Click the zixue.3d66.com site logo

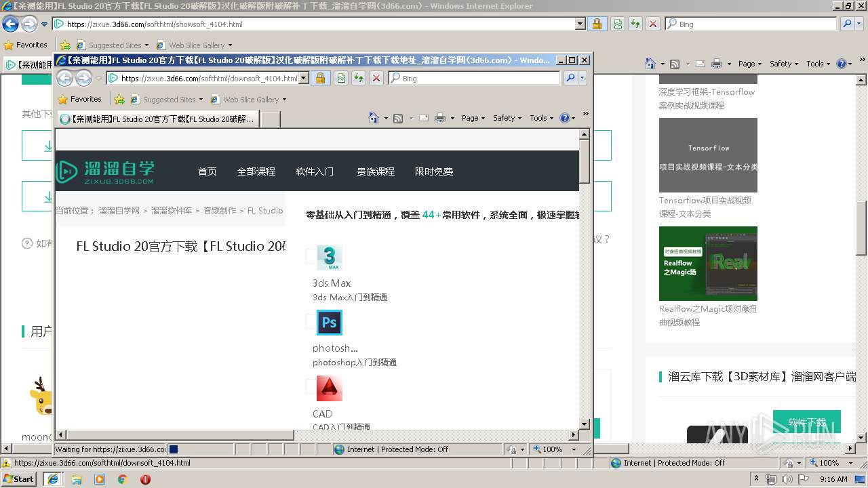coord(105,172)
